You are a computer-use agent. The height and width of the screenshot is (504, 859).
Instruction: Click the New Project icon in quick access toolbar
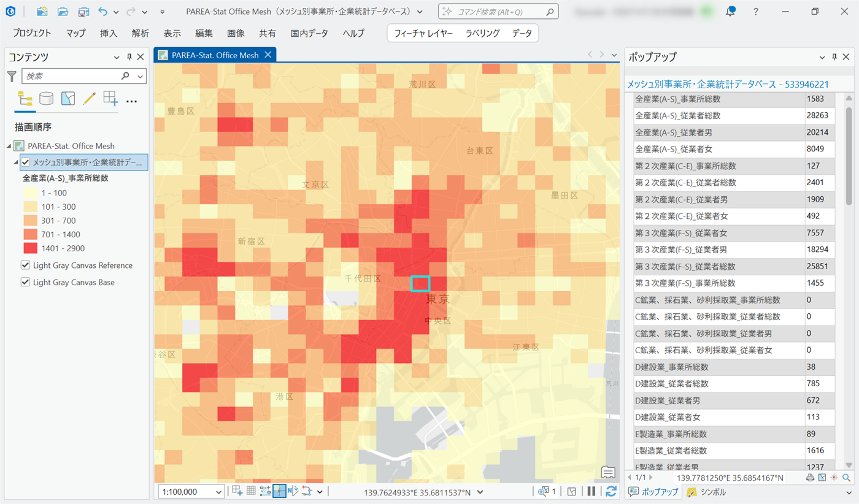coord(42,12)
